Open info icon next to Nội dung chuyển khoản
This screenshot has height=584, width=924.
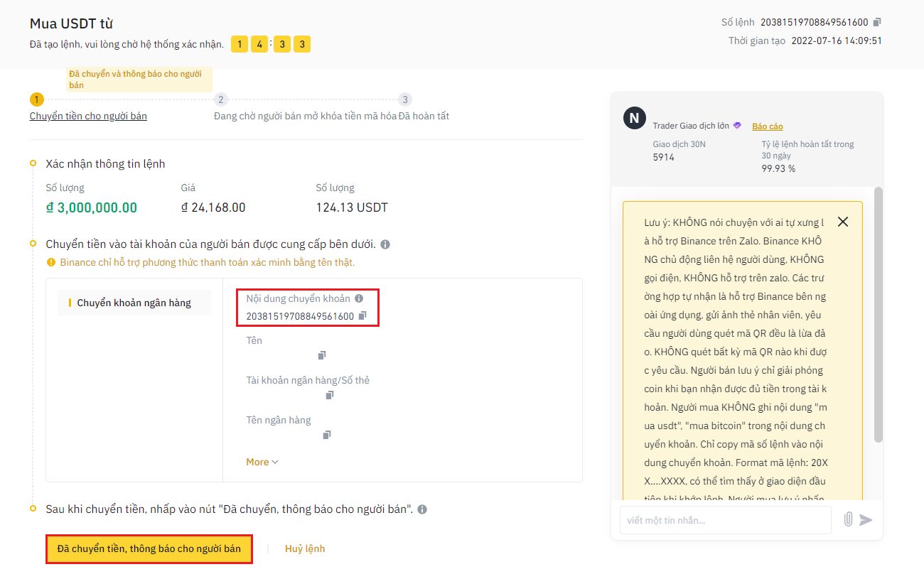click(359, 299)
